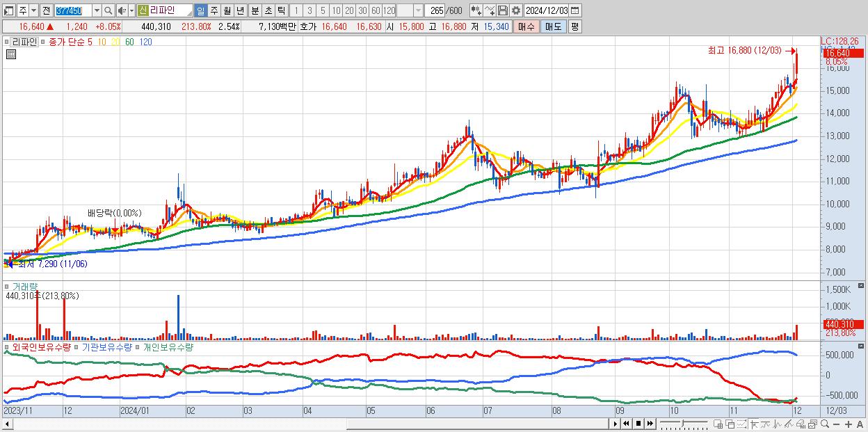Screen dimensions: 868x432
Task: Choose the 3 interval button
Action: 310,10
